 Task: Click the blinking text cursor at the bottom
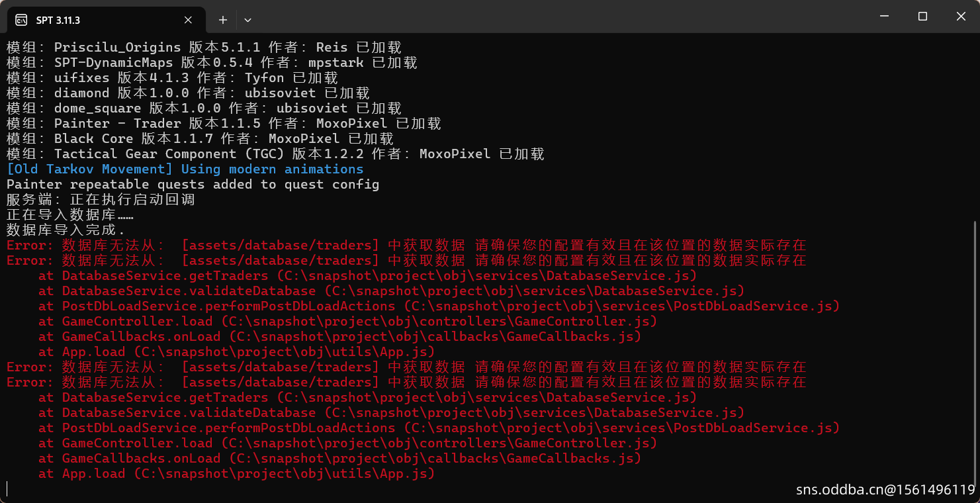pos(7,488)
